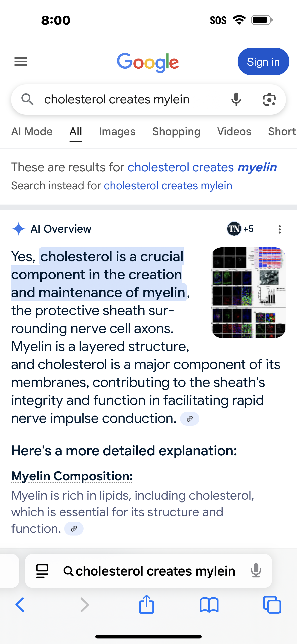The height and width of the screenshot is (644, 297).
Task: Search instead for 'cholesterol creates mylein' link
Action: coord(168,186)
